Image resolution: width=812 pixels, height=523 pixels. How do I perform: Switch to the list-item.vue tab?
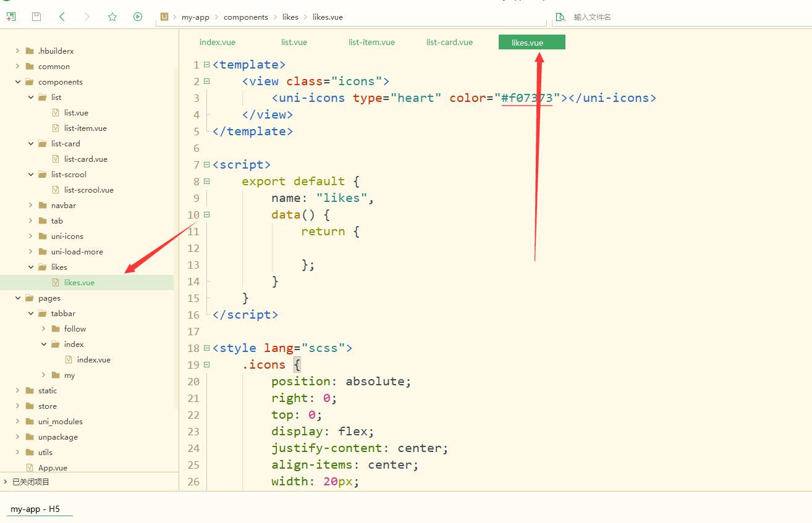(x=371, y=43)
